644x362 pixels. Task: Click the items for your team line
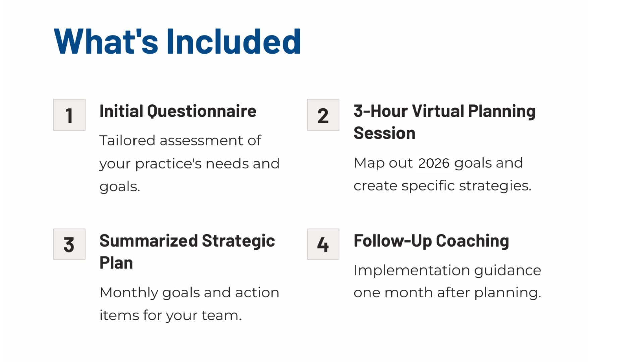(x=171, y=315)
